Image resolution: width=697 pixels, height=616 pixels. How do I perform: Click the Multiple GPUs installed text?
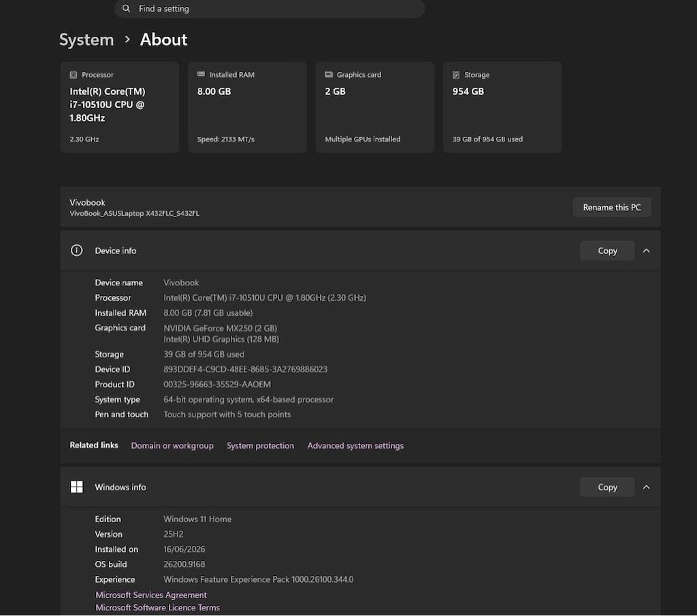pos(362,139)
